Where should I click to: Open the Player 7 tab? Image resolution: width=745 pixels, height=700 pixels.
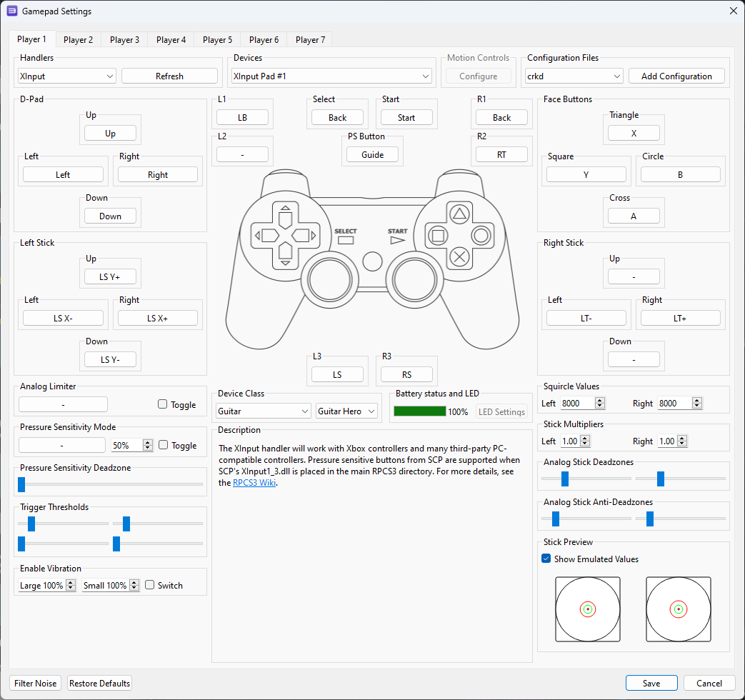pos(310,40)
